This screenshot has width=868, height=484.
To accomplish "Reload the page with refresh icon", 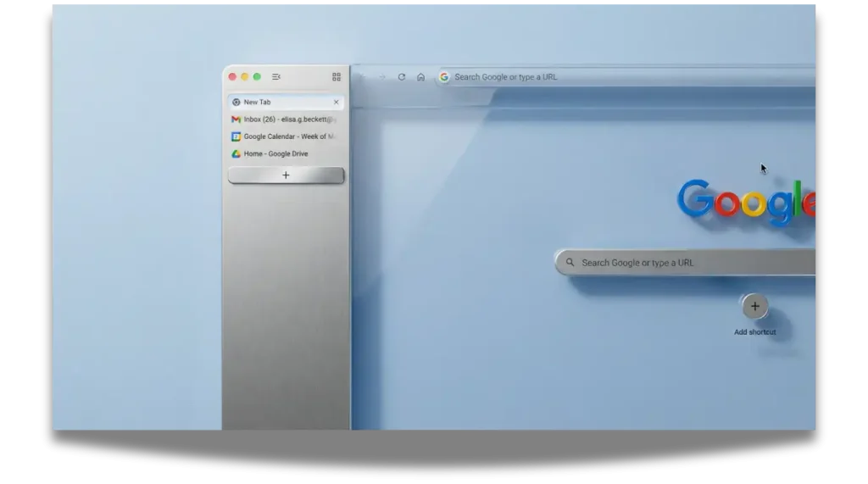I will click(401, 77).
